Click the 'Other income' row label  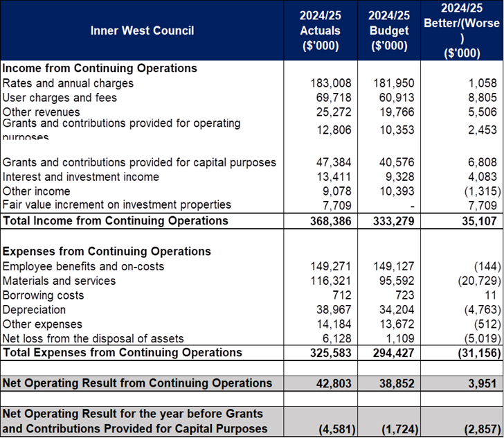(x=36, y=191)
